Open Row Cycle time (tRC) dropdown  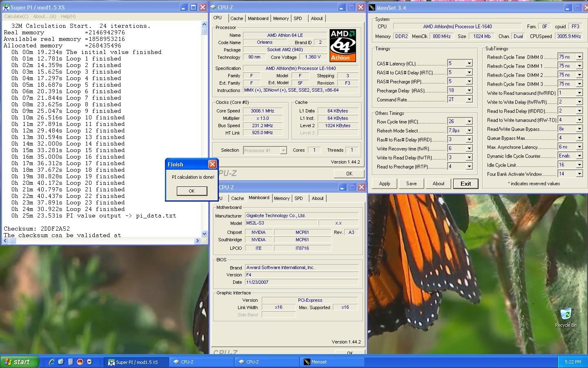(469, 121)
